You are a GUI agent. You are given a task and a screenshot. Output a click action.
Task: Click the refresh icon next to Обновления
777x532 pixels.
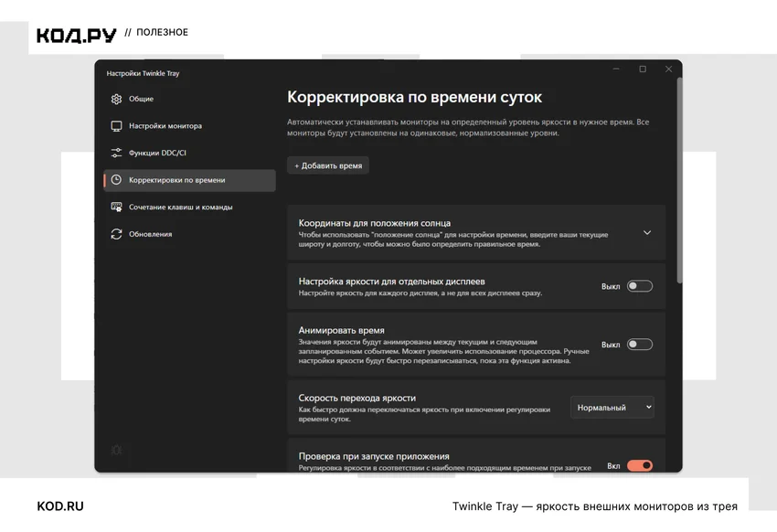click(x=116, y=234)
